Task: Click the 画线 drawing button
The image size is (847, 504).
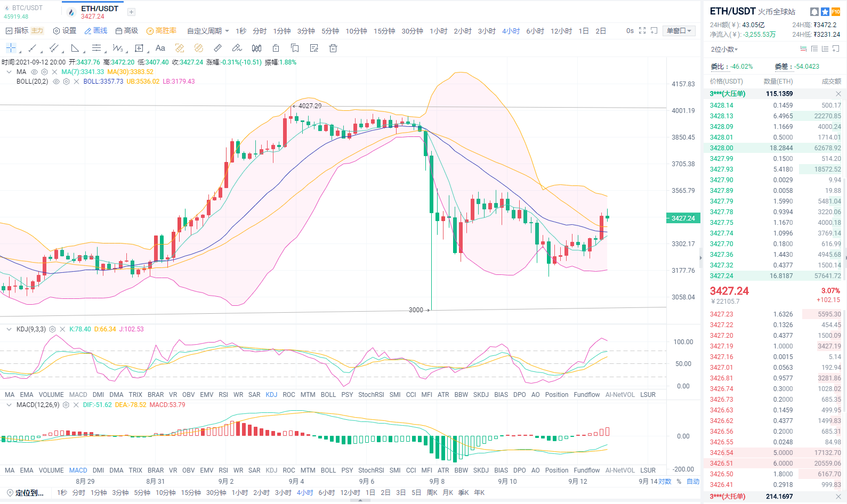Action: 96,31
